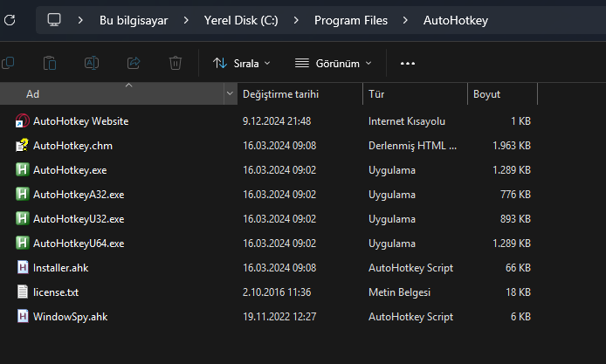This screenshot has width=606, height=364.
Task: Open the Görünüm view dropdown
Action: pyautogui.click(x=334, y=63)
